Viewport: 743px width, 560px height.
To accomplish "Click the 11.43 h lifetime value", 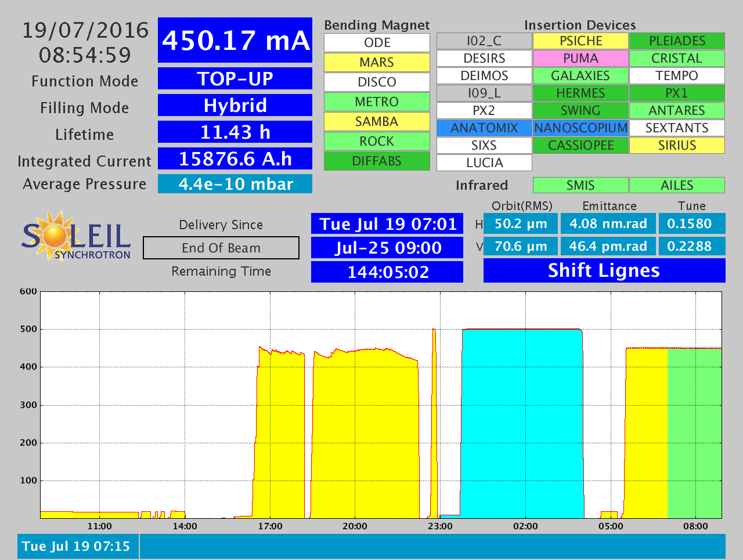I will [235, 132].
